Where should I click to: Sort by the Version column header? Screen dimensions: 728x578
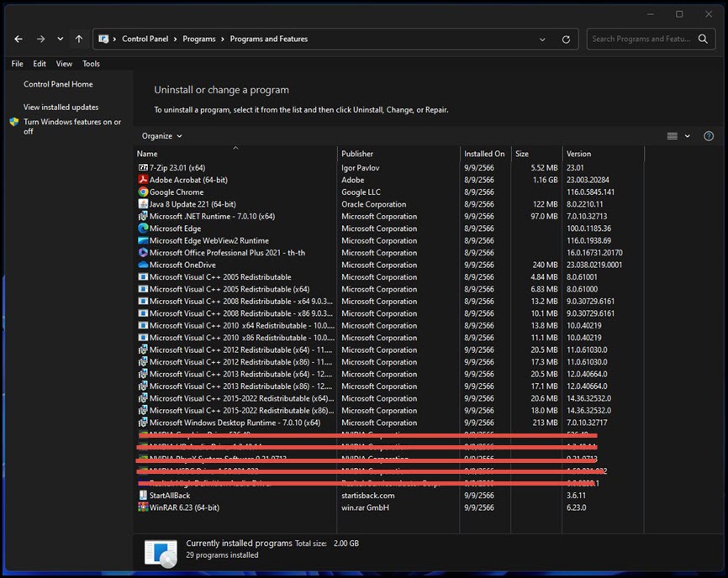[603, 154]
